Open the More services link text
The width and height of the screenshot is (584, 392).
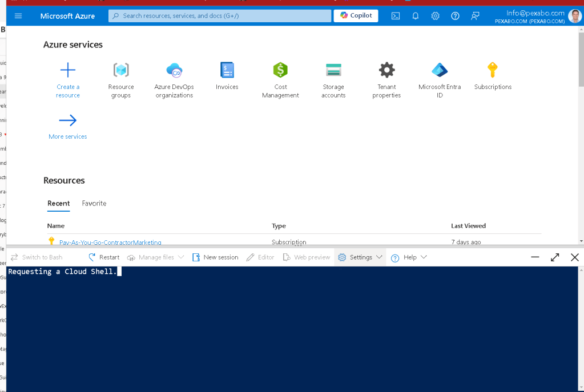click(x=68, y=136)
